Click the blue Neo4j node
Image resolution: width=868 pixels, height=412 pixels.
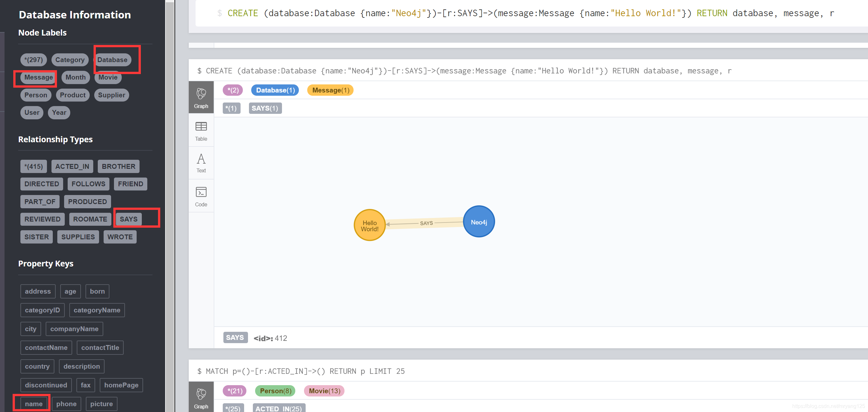click(479, 222)
